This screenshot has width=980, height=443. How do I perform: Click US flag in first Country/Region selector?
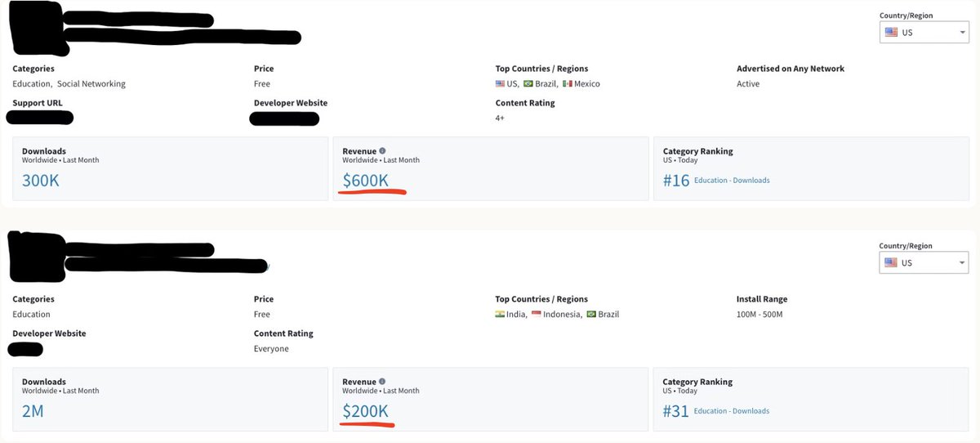(892, 33)
